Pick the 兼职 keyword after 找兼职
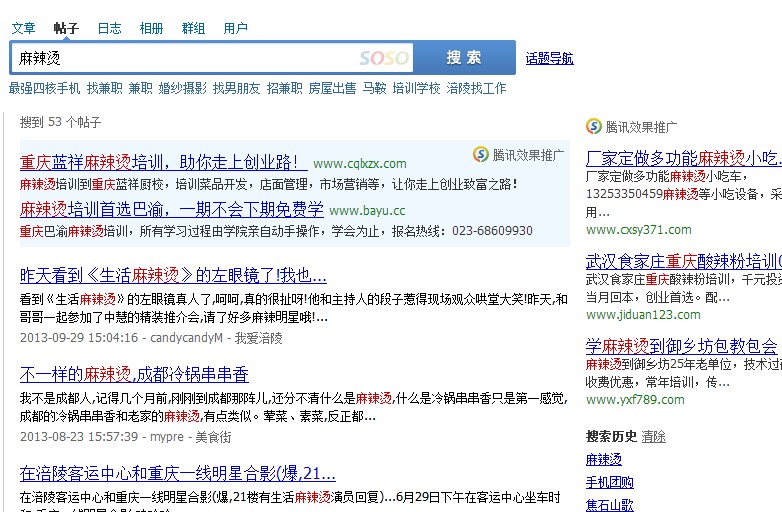 (140, 88)
